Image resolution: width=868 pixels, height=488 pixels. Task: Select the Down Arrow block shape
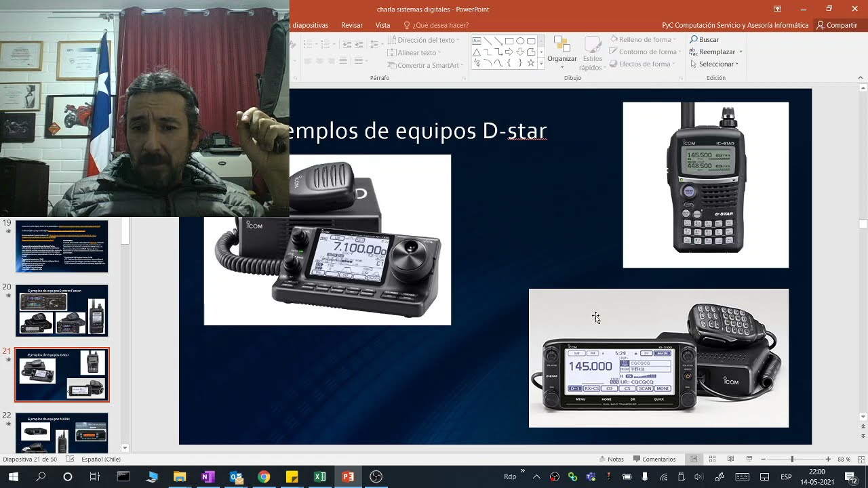coord(520,52)
